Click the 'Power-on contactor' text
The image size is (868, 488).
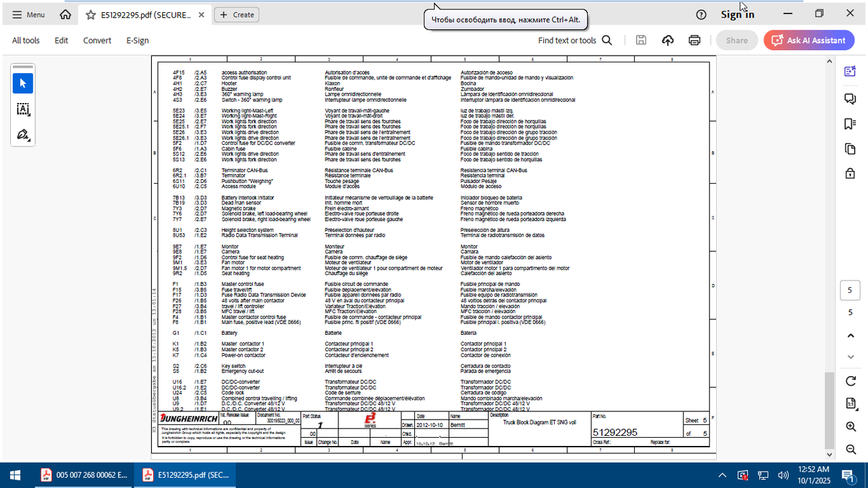[x=243, y=355]
